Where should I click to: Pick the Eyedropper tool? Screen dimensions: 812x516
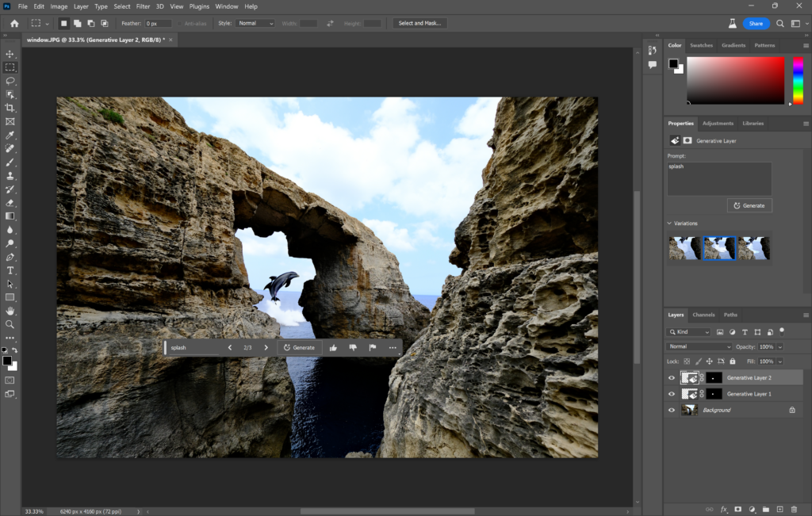10,136
